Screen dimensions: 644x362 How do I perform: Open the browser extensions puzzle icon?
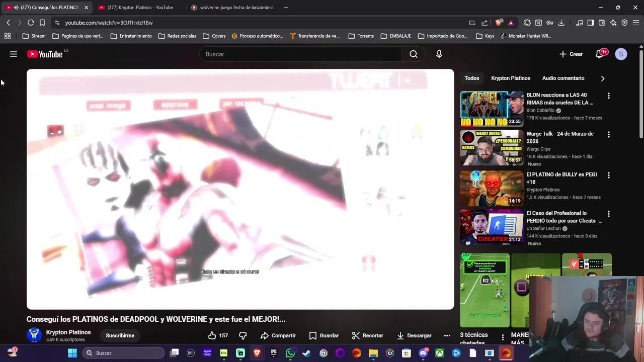click(527, 23)
